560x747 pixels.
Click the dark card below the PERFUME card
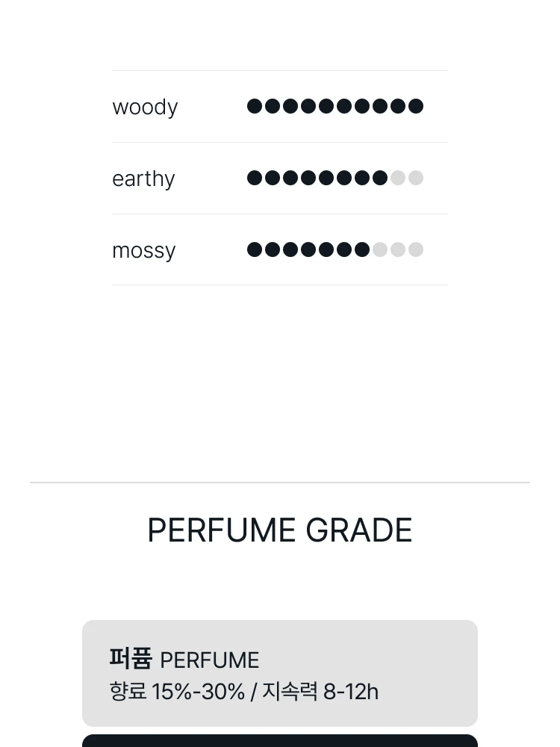point(279,741)
